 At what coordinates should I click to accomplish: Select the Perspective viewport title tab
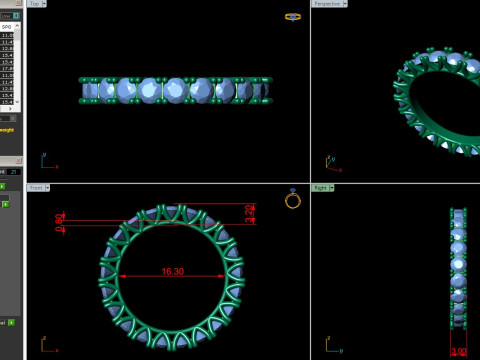(x=327, y=4)
